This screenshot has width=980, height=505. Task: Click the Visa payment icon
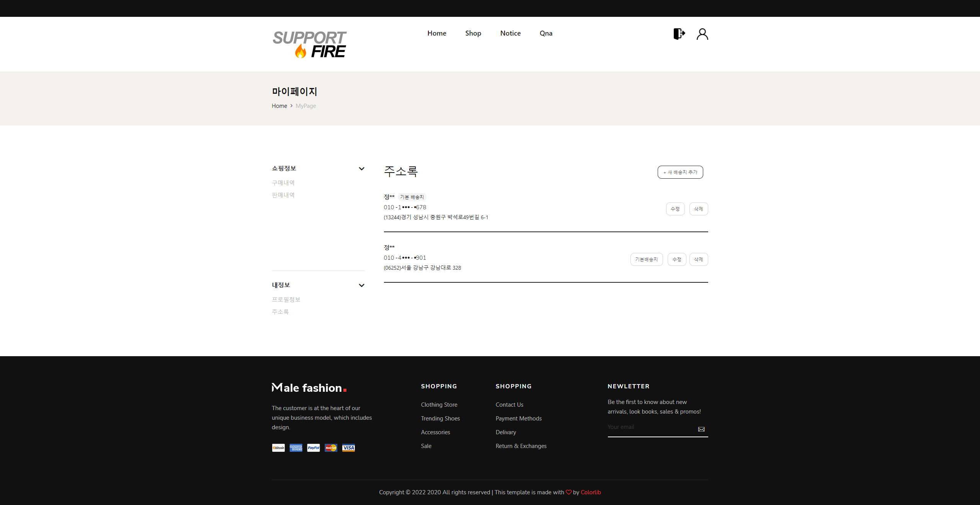[348, 448]
